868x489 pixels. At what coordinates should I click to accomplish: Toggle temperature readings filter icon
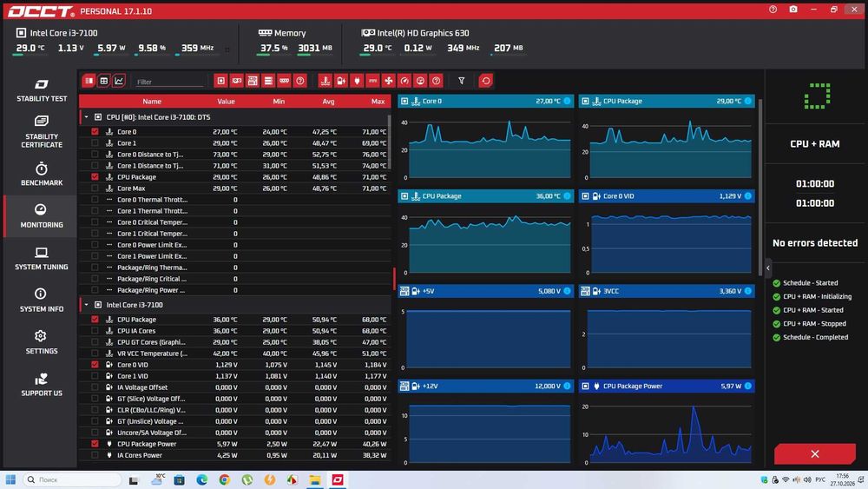coord(325,81)
